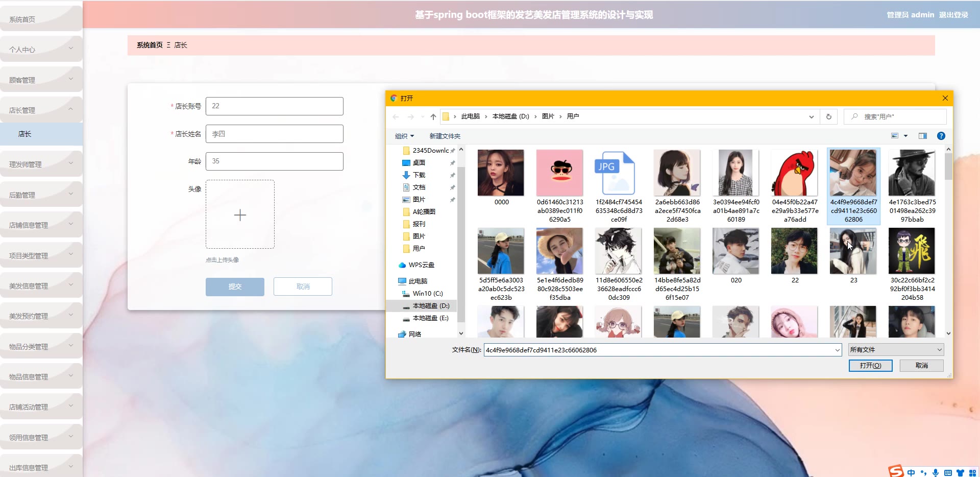The height and width of the screenshot is (477, 980).
Task: Collapse the 店长管理 sidebar menu
Action: click(x=41, y=110)
